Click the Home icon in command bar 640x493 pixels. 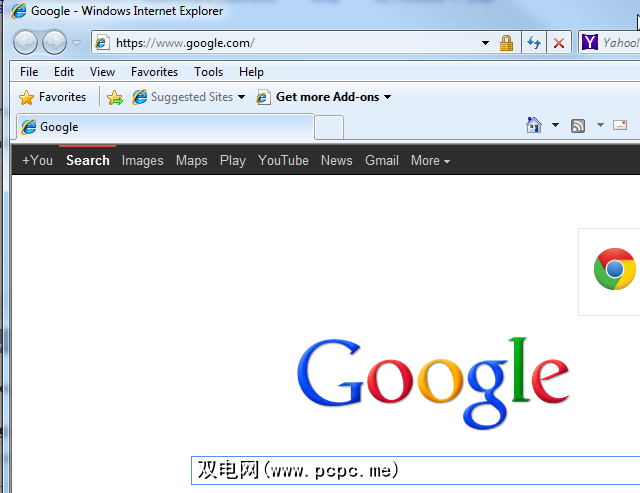533,125
